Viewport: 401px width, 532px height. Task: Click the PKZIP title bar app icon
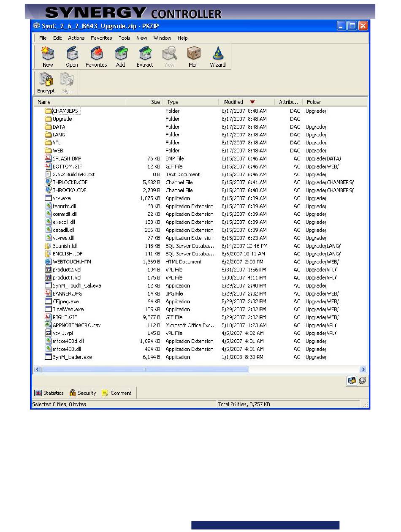[37, 25]
